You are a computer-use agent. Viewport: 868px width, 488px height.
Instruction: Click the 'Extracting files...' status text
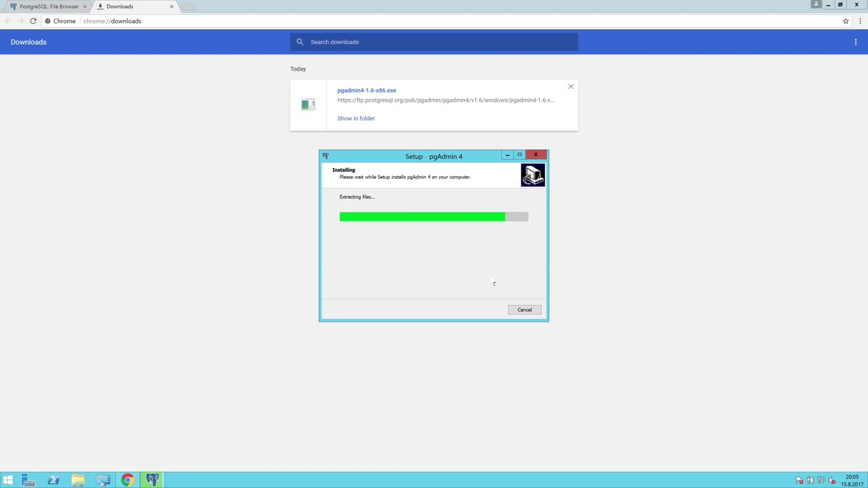click(357, 197)
